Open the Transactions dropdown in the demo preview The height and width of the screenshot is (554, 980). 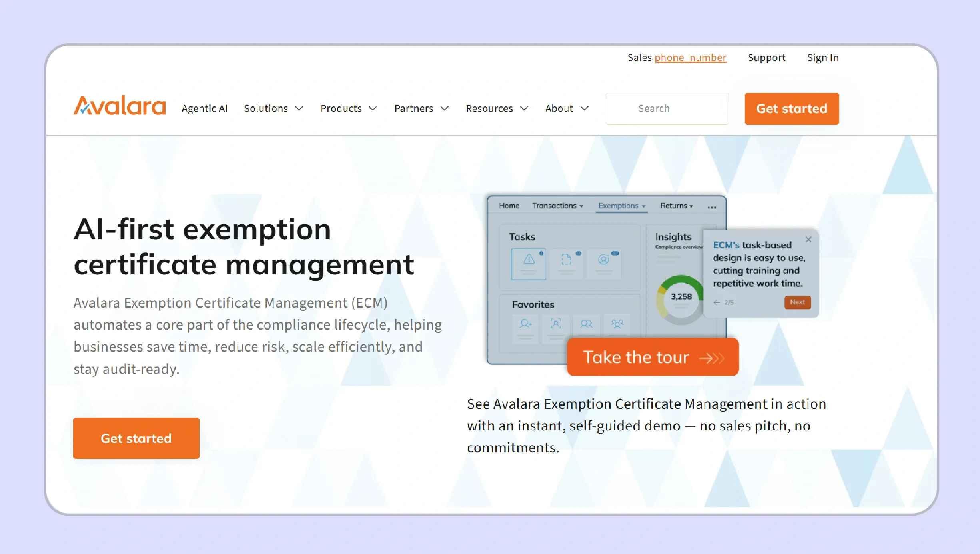(557, 206)
